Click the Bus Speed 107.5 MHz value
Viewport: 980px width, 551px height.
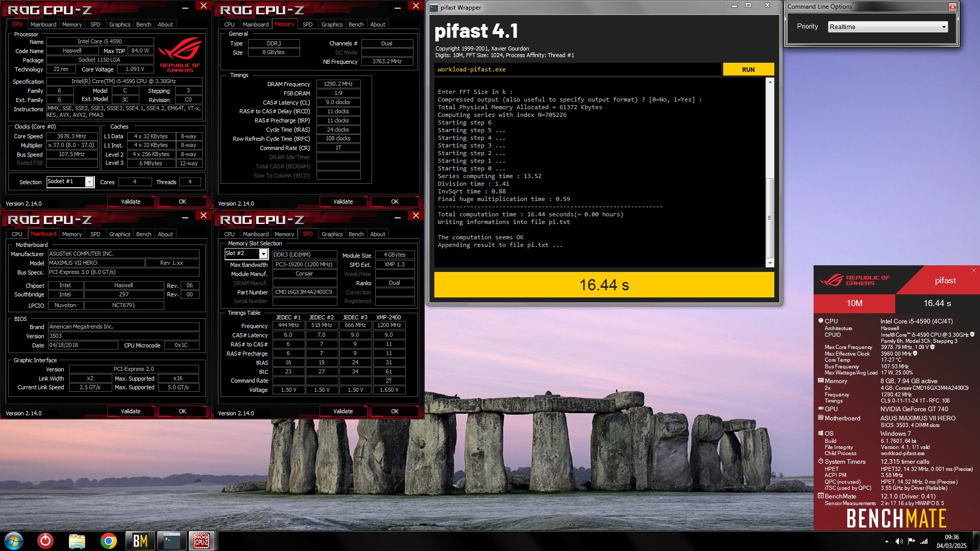tap(71, 154)
